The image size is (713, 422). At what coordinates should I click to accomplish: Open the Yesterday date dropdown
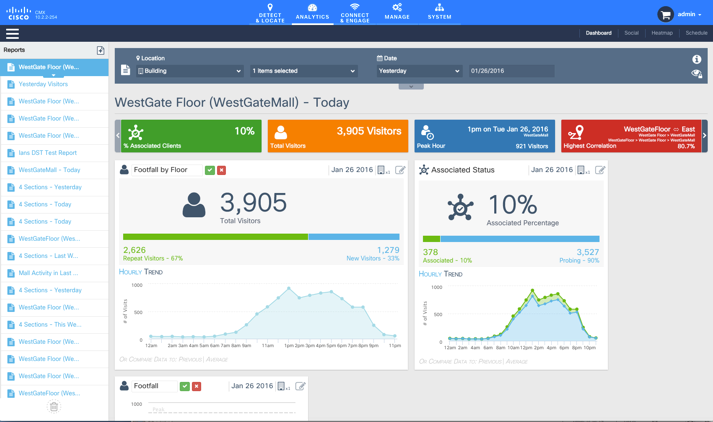pos(419,71)
